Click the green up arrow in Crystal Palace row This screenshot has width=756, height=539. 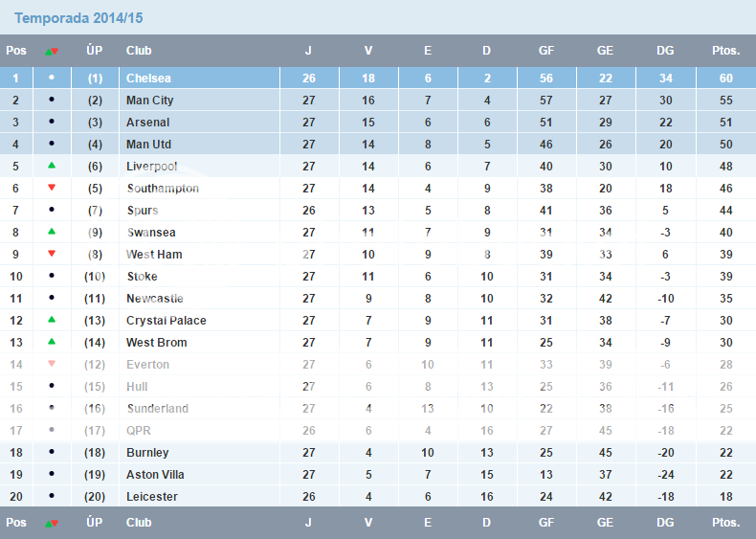tap(52, 320)
